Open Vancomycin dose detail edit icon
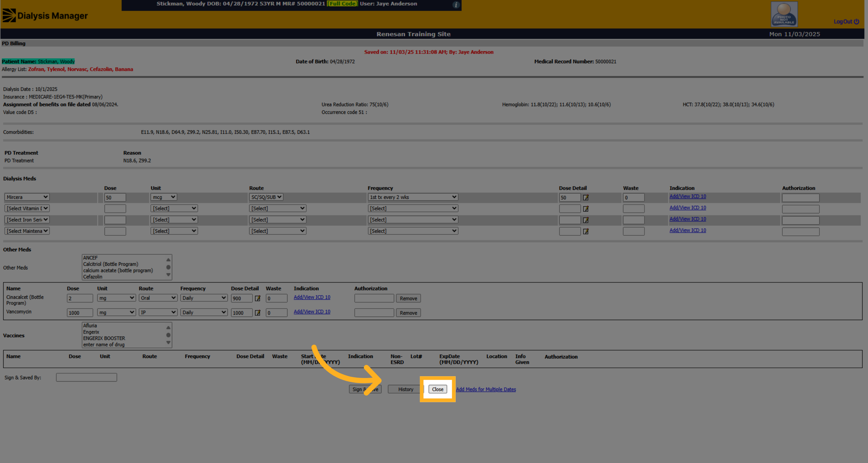This screenshot has height=463, width=868. click(x=258, y=313)
